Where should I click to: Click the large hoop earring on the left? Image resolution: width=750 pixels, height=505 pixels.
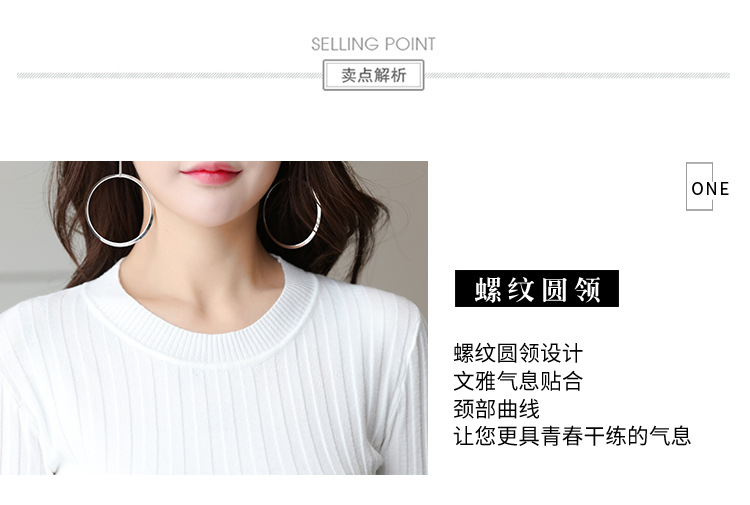(x=120, y=210)
